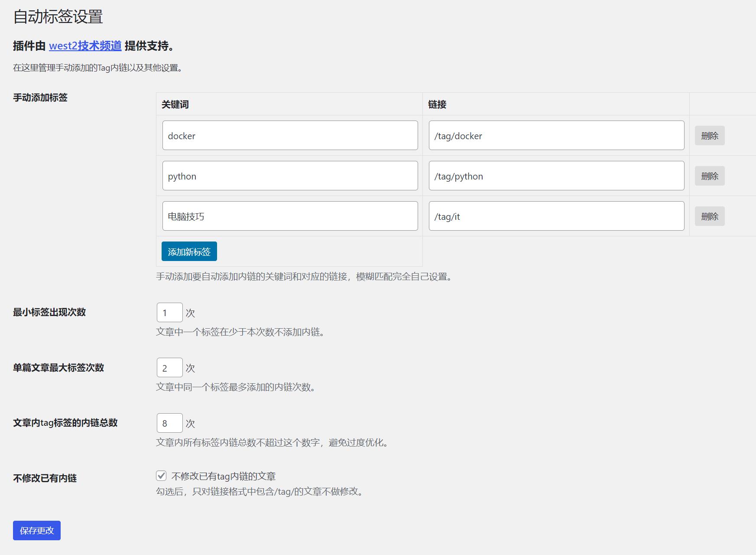Delete the 电脑技巧 tag row
756x555 pixels.
[x=710, y=216]
